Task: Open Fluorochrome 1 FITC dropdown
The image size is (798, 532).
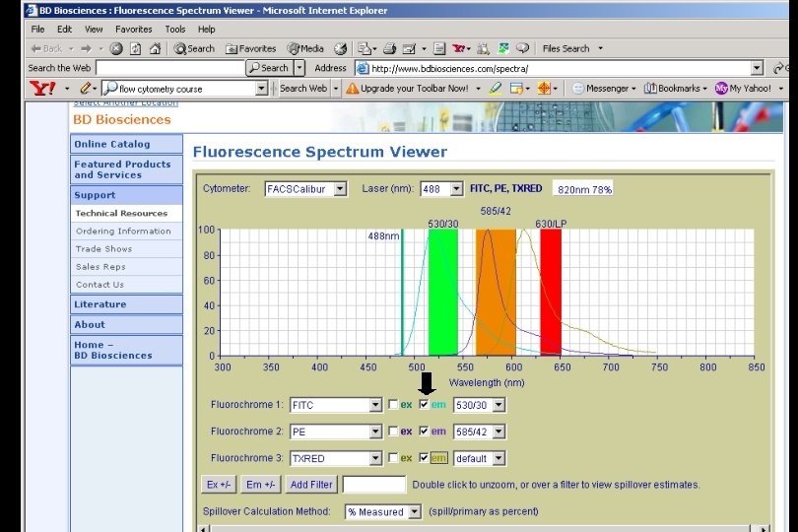Action: click(336, 405)
